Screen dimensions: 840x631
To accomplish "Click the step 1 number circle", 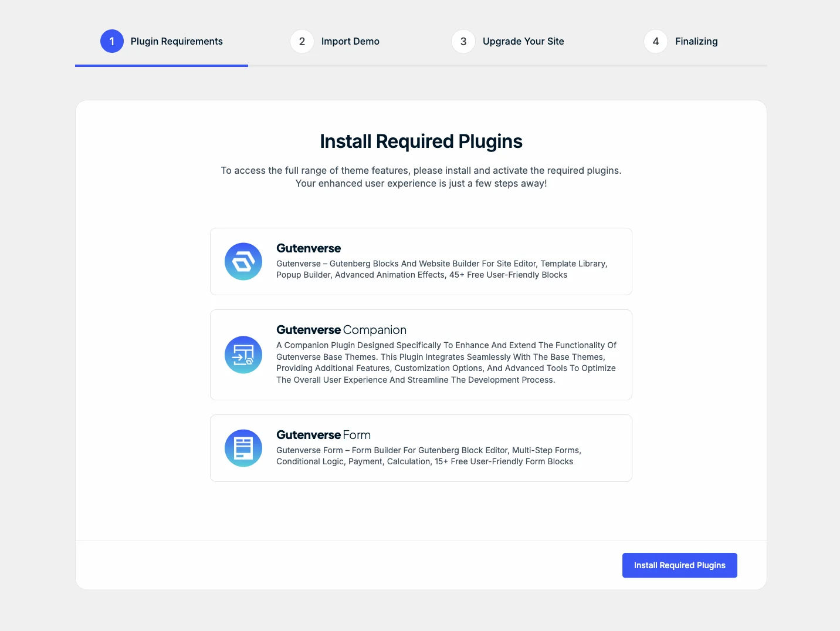I will pos(112,41).
